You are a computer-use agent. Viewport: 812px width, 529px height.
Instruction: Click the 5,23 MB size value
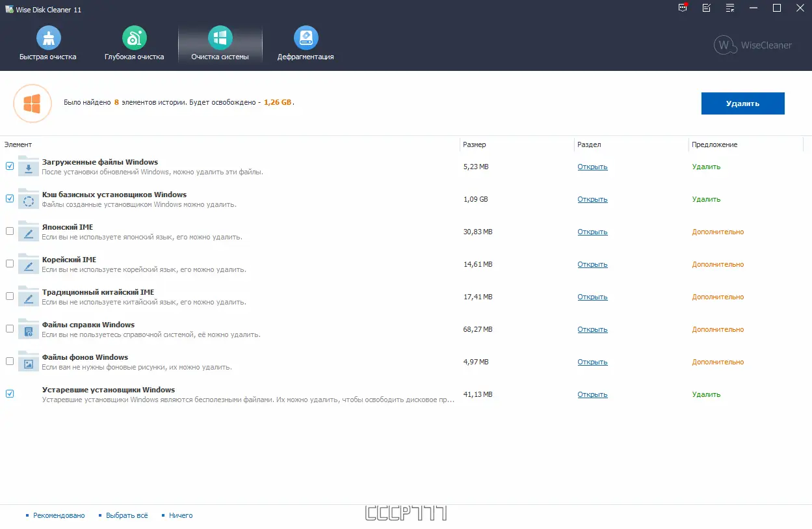tap(476, 167)
